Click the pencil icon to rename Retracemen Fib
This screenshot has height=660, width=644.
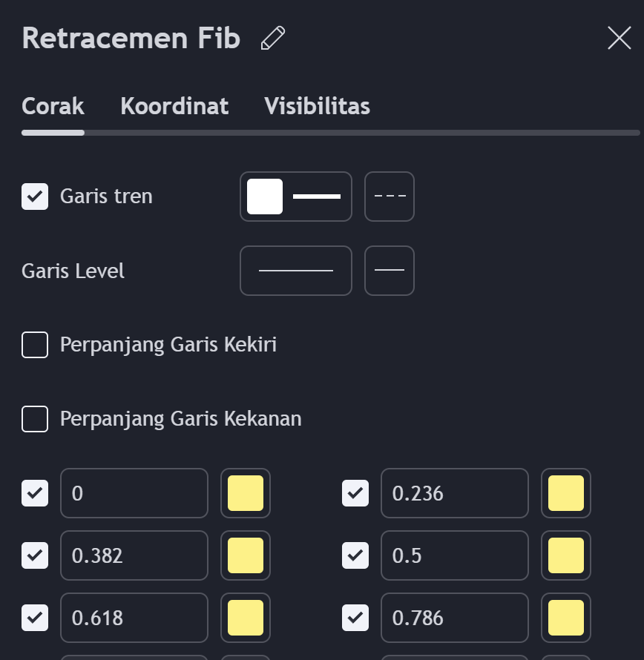point(273,38)
